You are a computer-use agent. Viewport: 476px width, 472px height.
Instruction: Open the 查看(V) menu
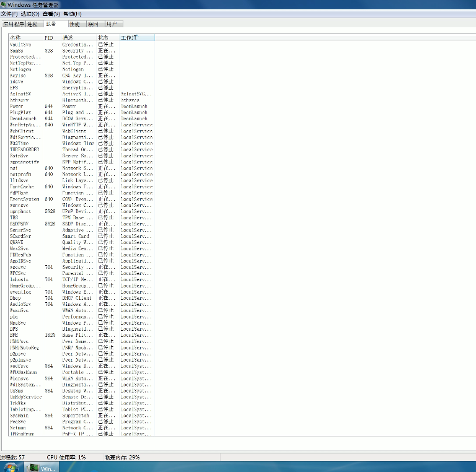click(x=51, y=14)
